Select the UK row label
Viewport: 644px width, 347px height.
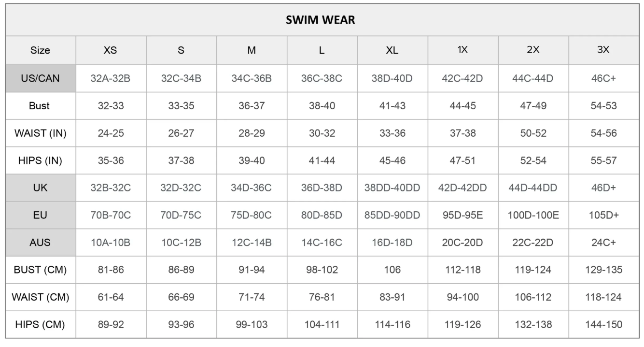pyautogui.click(x=40, y=188)
